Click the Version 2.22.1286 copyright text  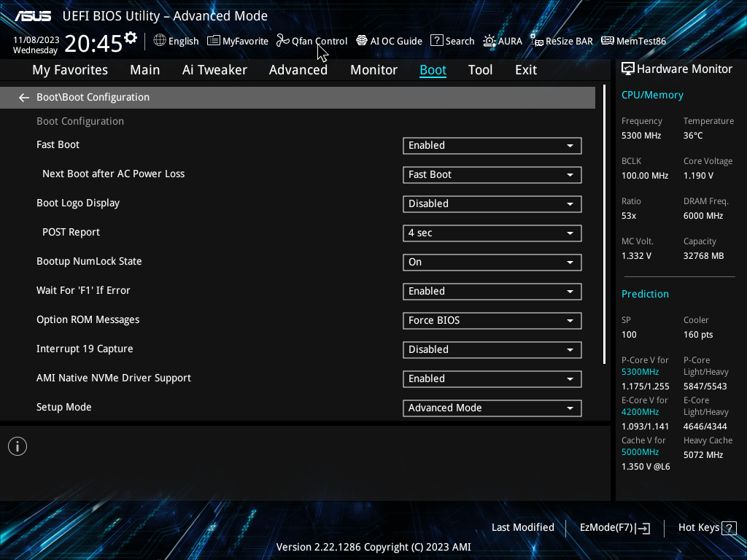(373, 547)
